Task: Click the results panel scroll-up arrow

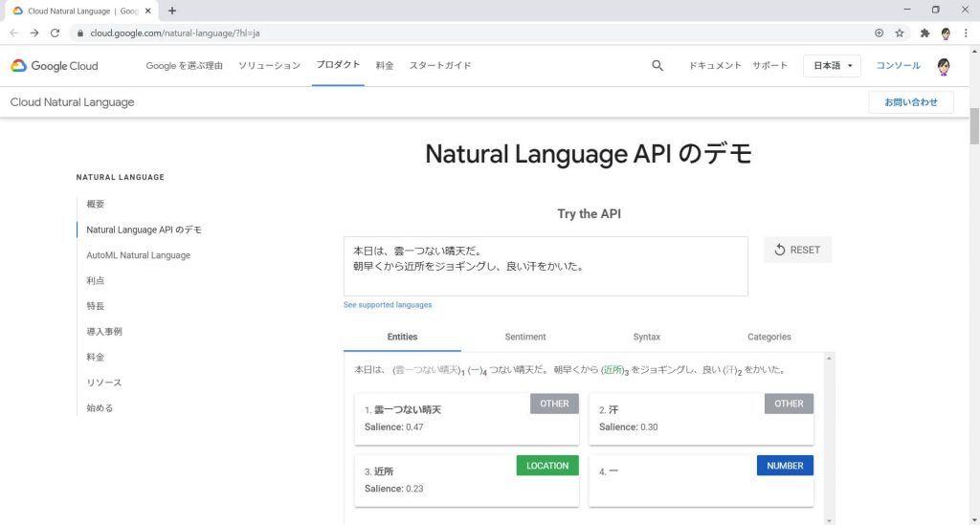Action: point(829,359)
